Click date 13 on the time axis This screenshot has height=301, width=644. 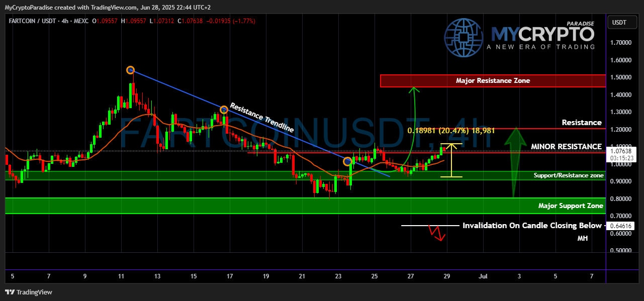point(157,276)
